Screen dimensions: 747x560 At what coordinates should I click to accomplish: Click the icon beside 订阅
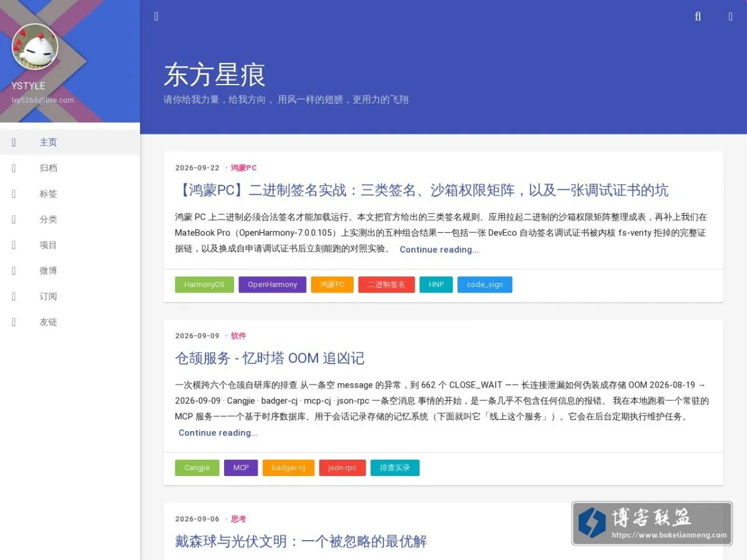(14, 296)
